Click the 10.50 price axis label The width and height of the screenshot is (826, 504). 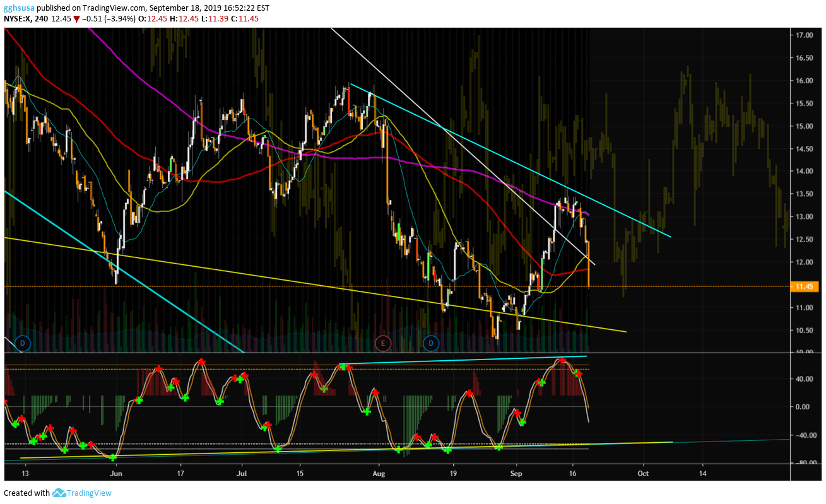point(803,331)
